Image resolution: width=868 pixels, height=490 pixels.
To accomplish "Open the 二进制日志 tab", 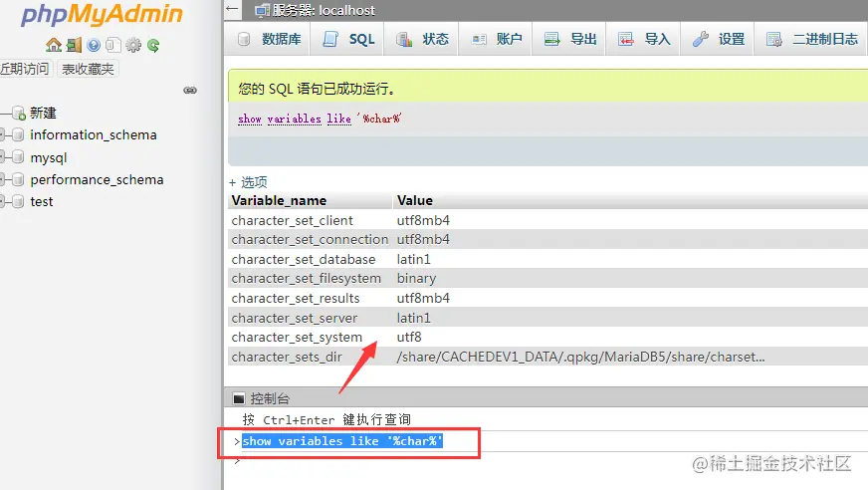I will (x=811, y=39).
